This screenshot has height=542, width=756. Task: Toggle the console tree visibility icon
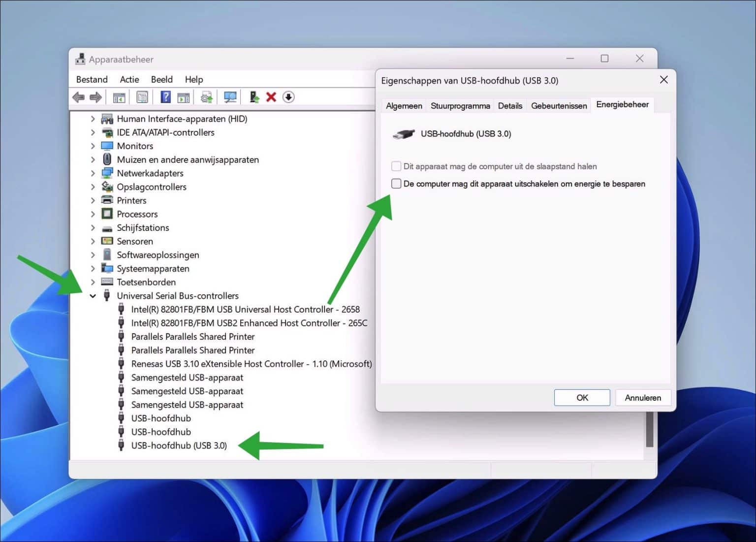tap(119, 97)
